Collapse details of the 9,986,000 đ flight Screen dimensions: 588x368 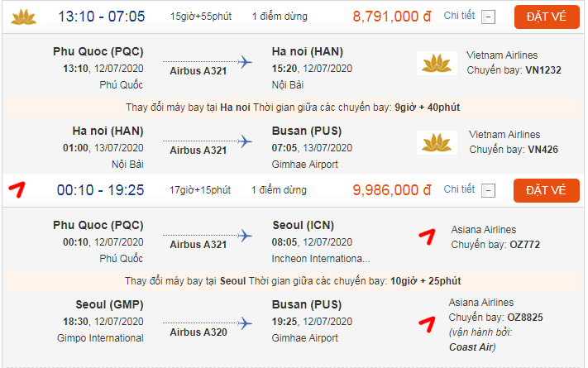click(488, 191)
